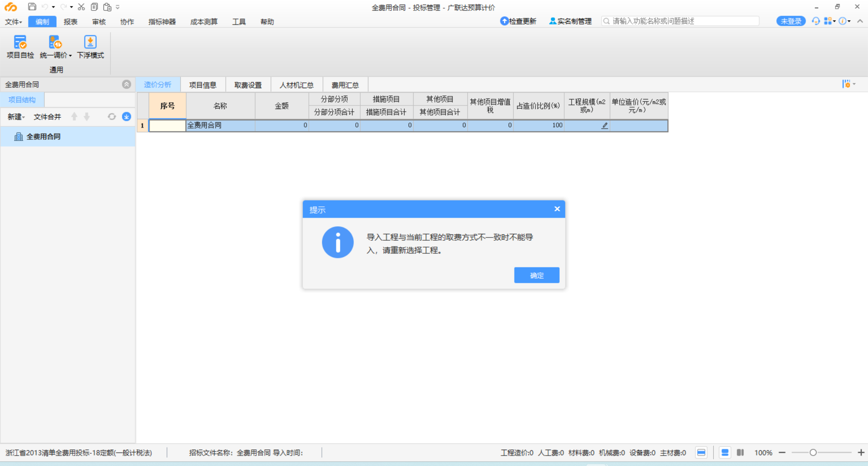Open the 成本测算 menu tab
The image size is (868, 466).
[x=204, y=22]
